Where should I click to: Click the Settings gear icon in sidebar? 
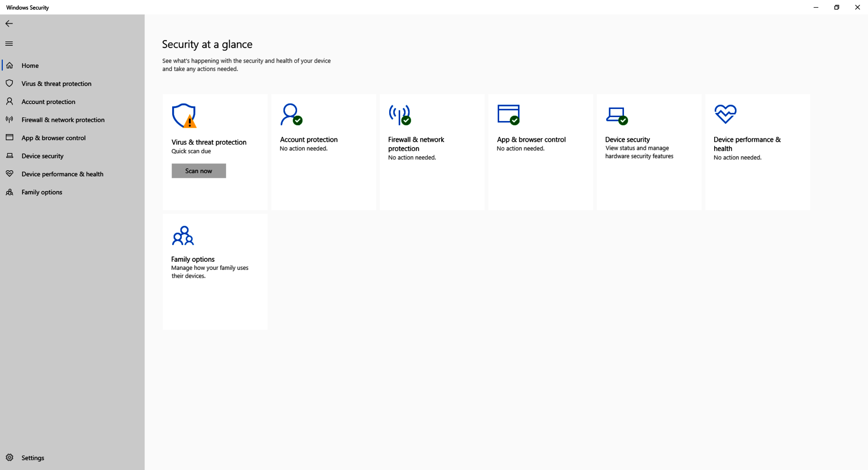(10, 457)
